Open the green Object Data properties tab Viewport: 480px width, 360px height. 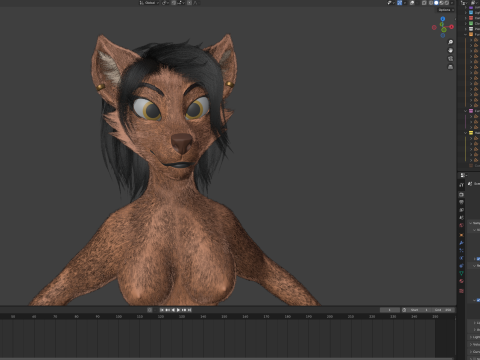click(461, 273)
